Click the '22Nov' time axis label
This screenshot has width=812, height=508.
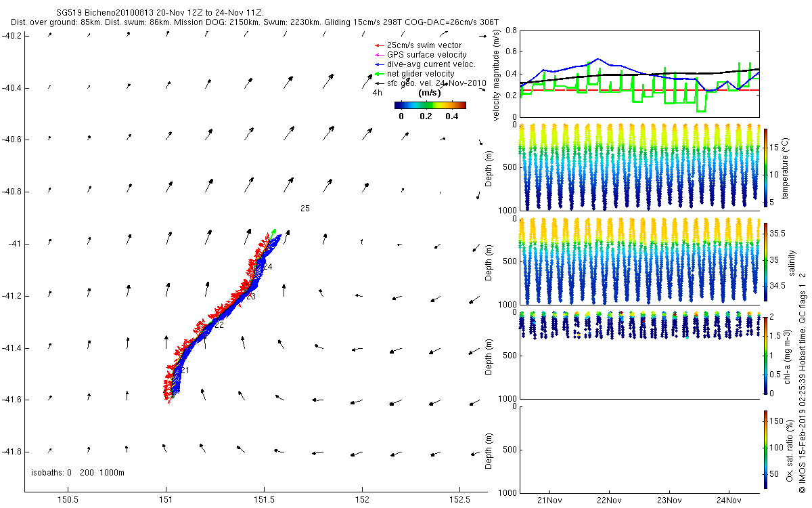click(x=609, y=500)
